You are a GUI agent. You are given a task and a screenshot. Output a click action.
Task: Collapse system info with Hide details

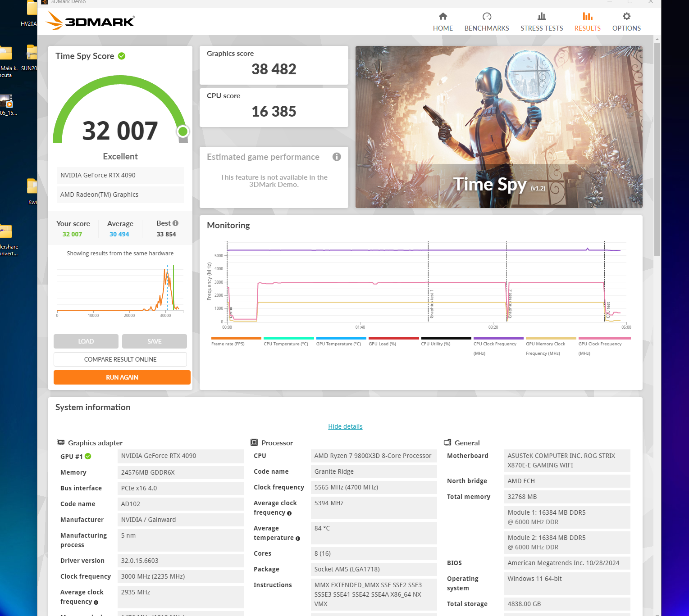click(345, 426)
